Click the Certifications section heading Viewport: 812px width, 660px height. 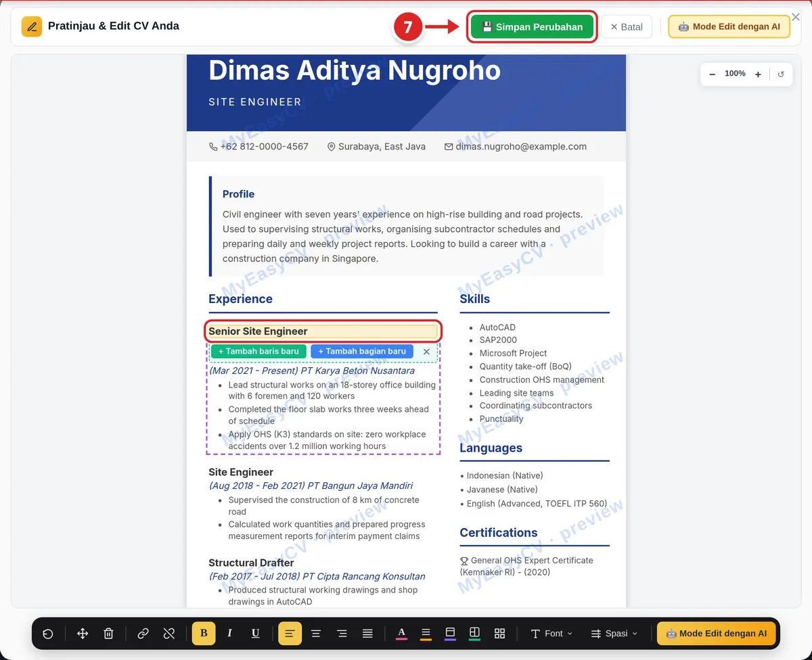click(498, 533)
